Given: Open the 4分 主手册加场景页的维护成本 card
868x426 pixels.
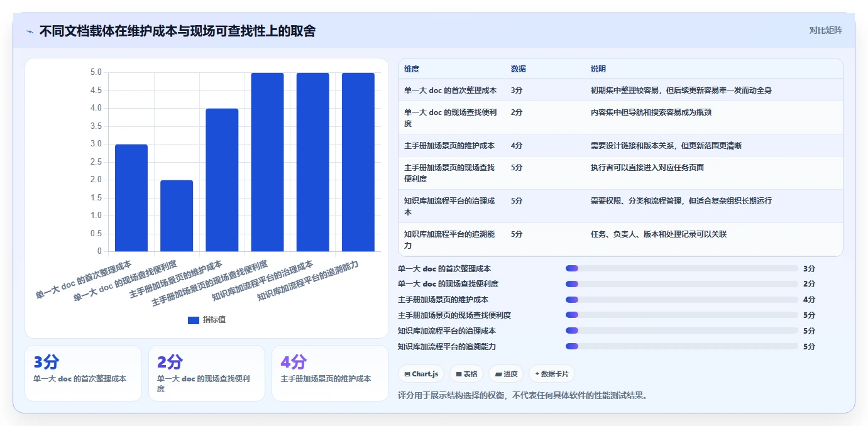Looking at the screenshot, I should 330,373.
